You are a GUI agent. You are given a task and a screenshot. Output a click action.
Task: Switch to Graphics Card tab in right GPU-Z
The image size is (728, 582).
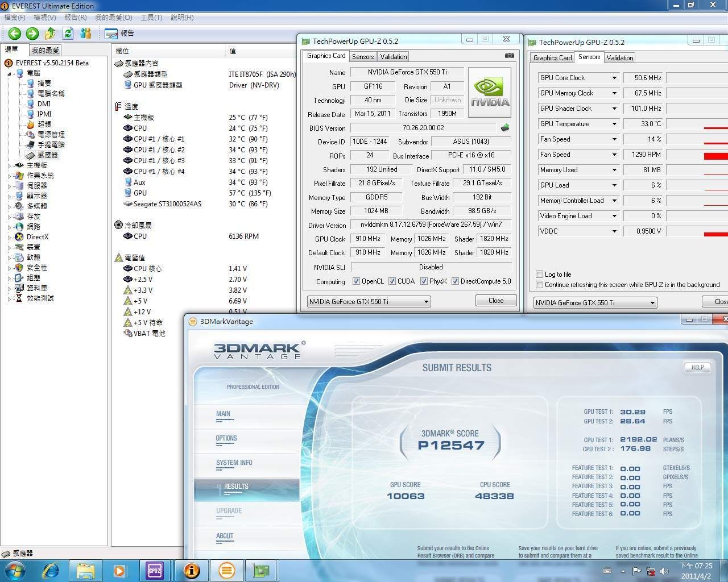coord(552,58)
